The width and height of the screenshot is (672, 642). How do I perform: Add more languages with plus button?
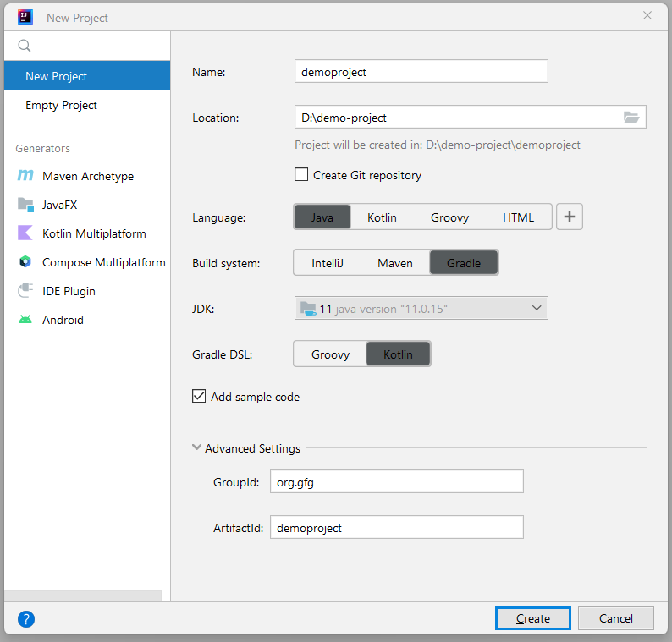pos(569,217)
